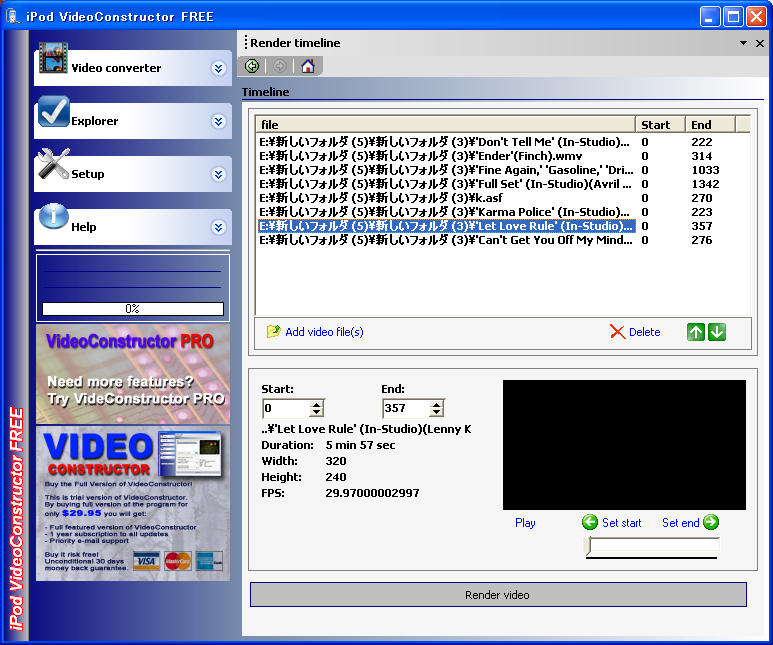Screen dimensions: 773x645
Task: Expand the Video converter section chevron
Action: [218, 68]
